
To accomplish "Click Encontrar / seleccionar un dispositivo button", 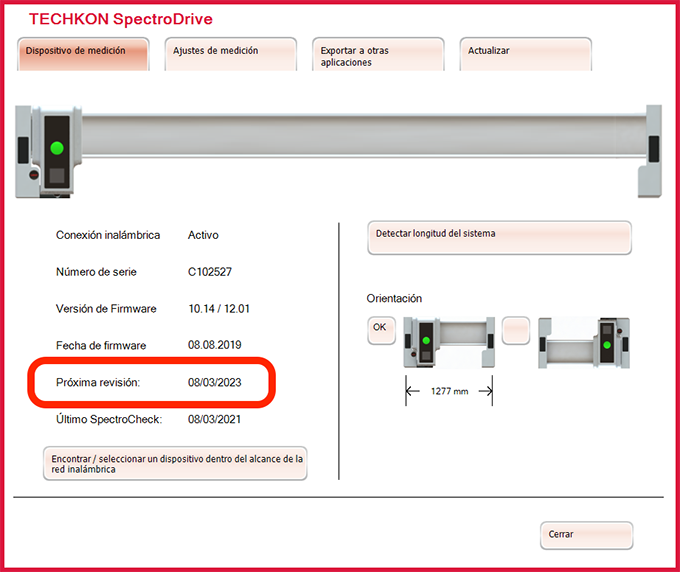I will [175, 464].
